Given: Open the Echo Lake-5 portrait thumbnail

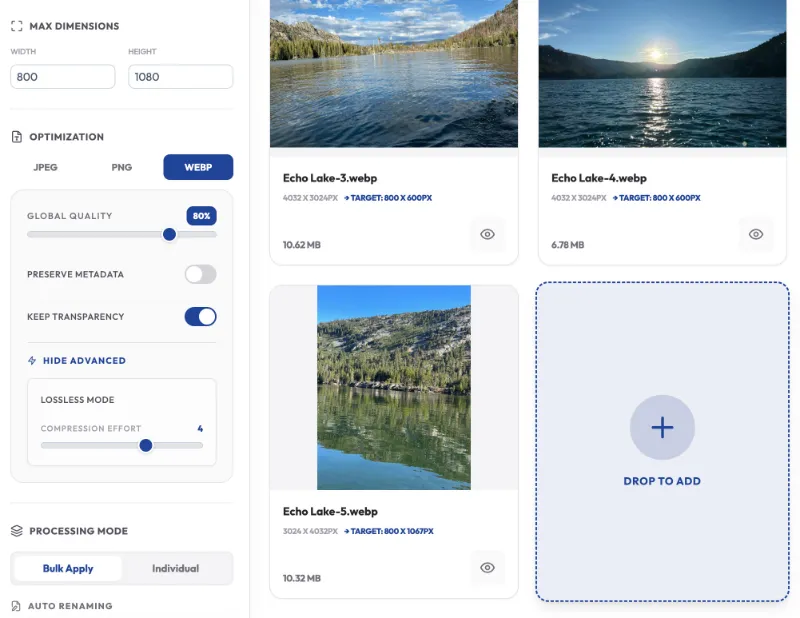Looking at the screenshot, I should point(394,387).
